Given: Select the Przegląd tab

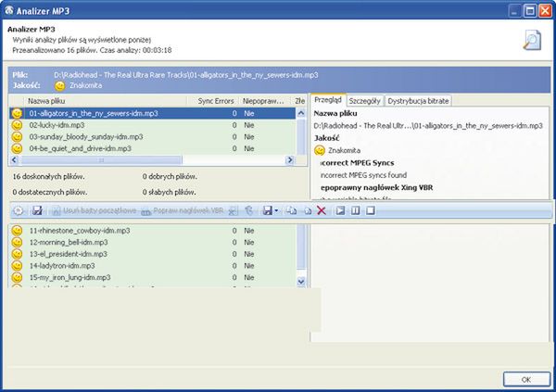Looking at the screenshot, I should 328,99.
